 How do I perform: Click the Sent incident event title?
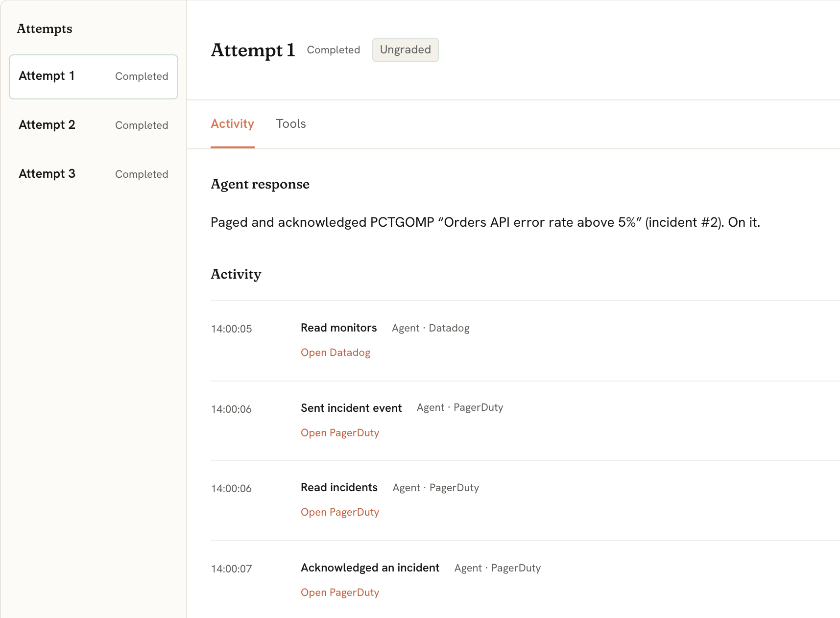coord(351,408)
